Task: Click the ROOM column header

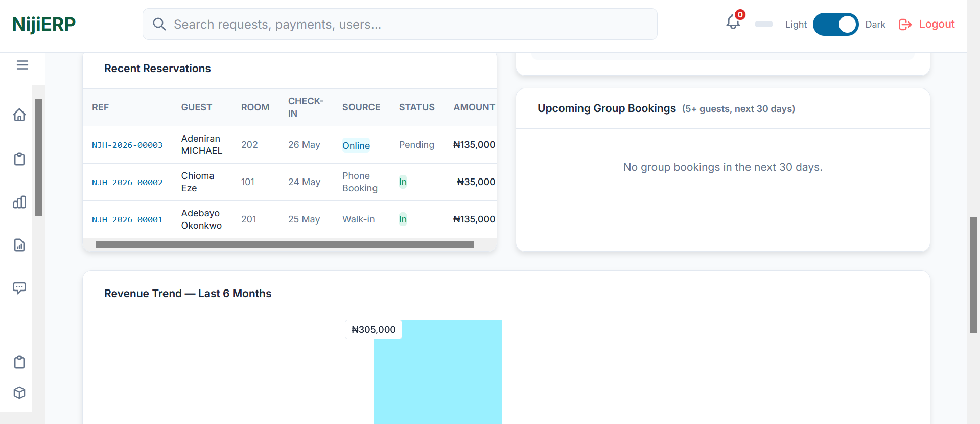Action: pos(255,107)
